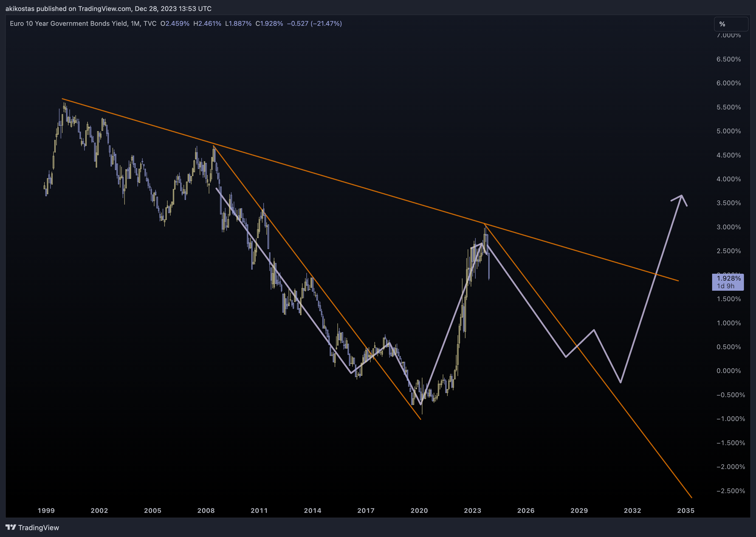Viewport: 756px width, 537px height.
Task: Click the 2035 label on time axis
Action: pyautogui.click(x=686, y=511)
